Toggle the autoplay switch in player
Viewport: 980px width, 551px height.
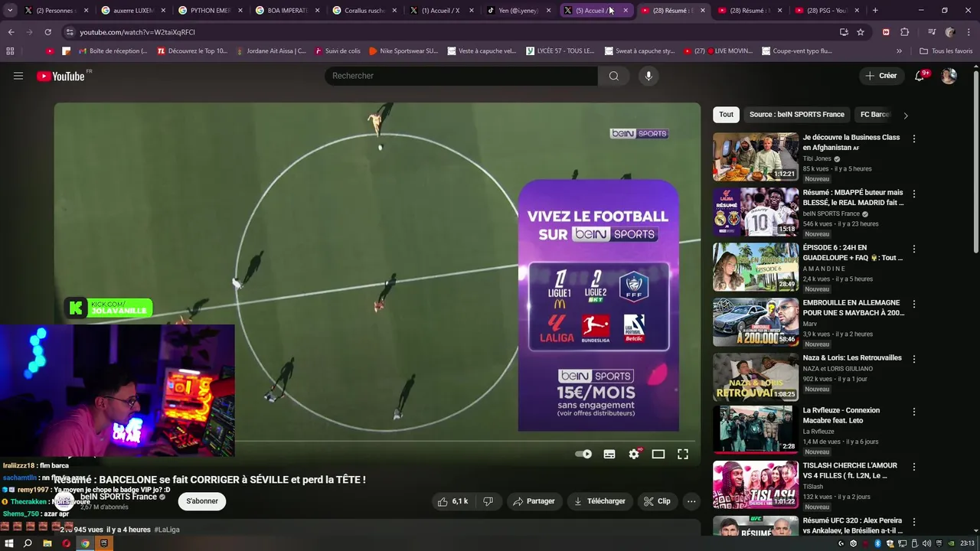click(x=583, y=454)
